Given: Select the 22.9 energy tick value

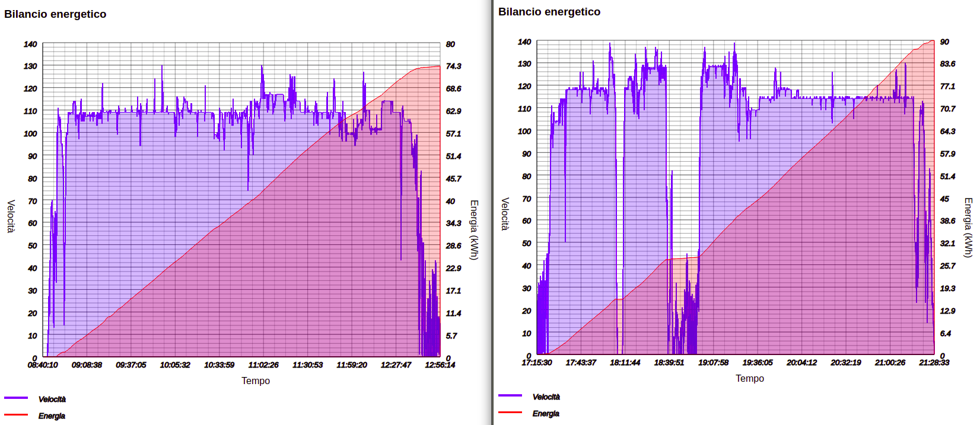Looking at the screenshot, I should (x=454, y=269).
